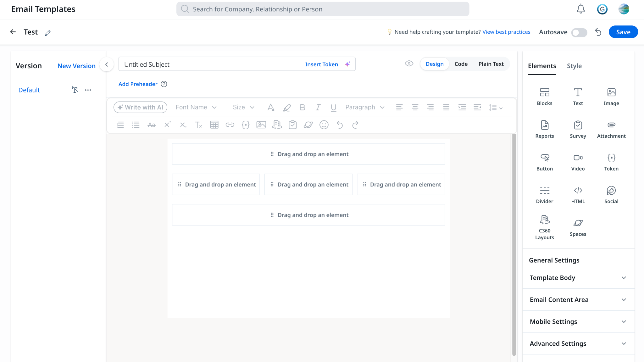Insert an emoji from the toolbar
This screenshot has height=362, width=644.
click(324, 125)
